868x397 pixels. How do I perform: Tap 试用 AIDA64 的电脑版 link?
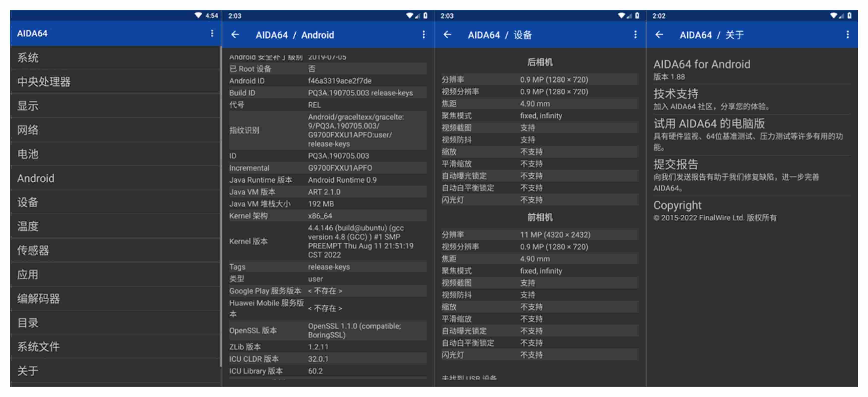709,124
